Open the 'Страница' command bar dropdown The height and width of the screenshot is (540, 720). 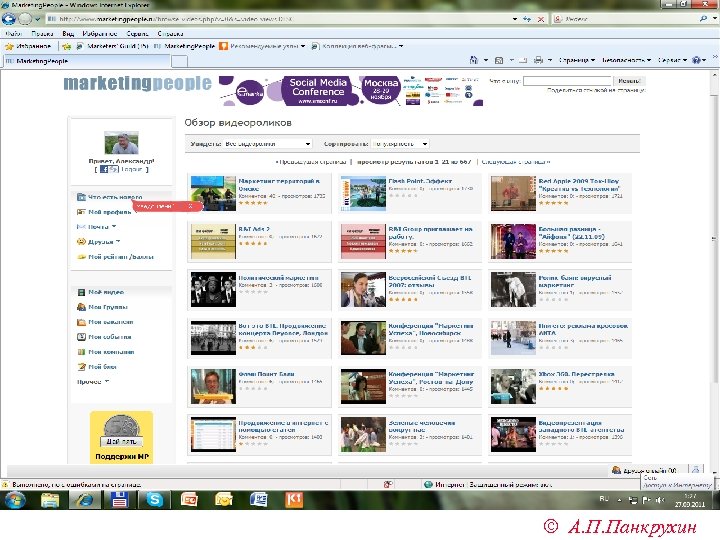[x=576, y=60]
